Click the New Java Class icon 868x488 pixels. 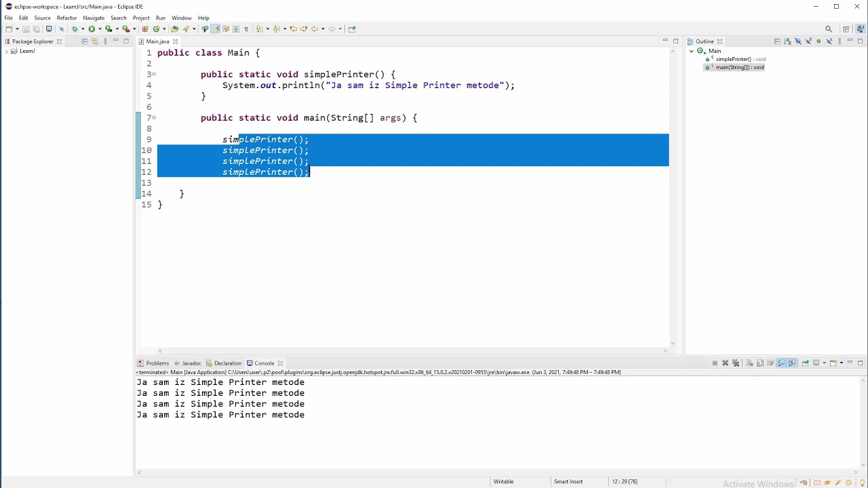[156, 29]
